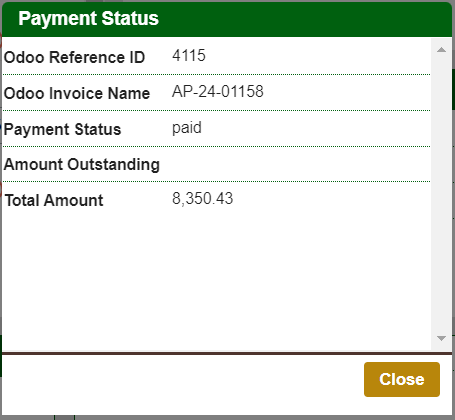Click the scrollbar up arrow
Screen dimensions: 455x420
tap(441, 50)
